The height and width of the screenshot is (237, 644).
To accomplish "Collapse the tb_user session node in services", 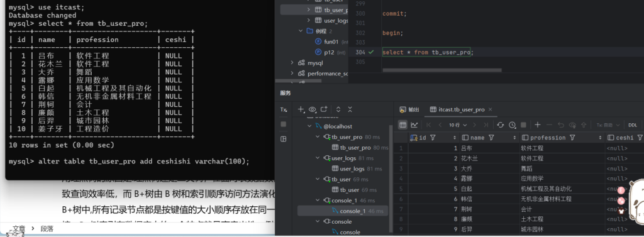I will coord(318,179).
